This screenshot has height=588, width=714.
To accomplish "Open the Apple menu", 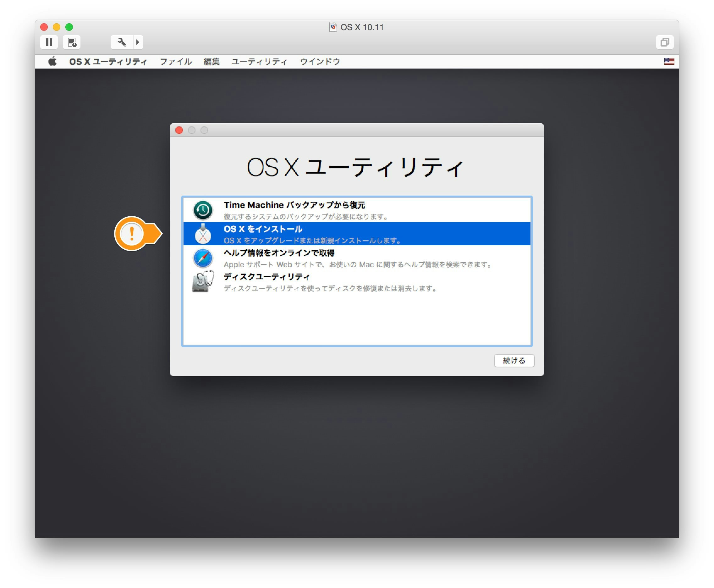I will 52,61.
